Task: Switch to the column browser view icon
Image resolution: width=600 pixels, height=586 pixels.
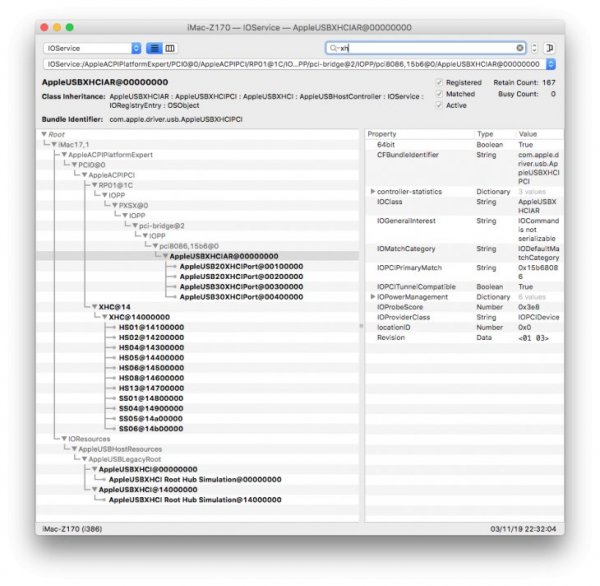Action: click(x=170, y=48)
